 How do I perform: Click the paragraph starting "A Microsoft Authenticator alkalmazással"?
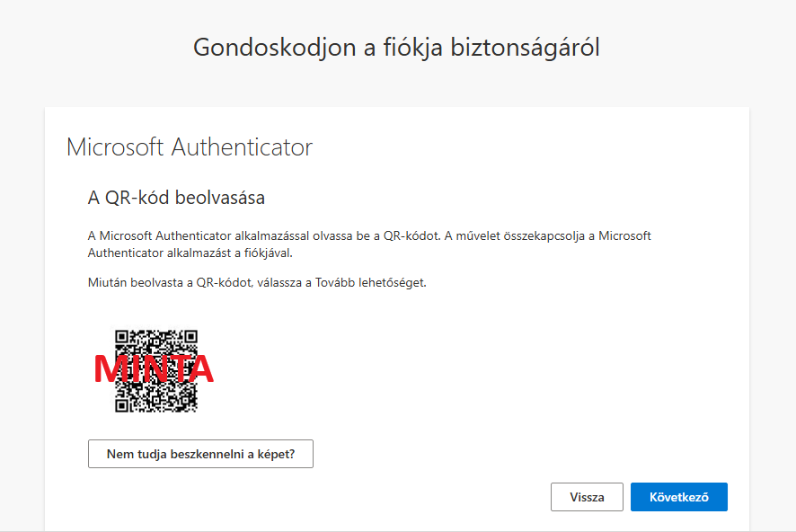coord(369,244)
